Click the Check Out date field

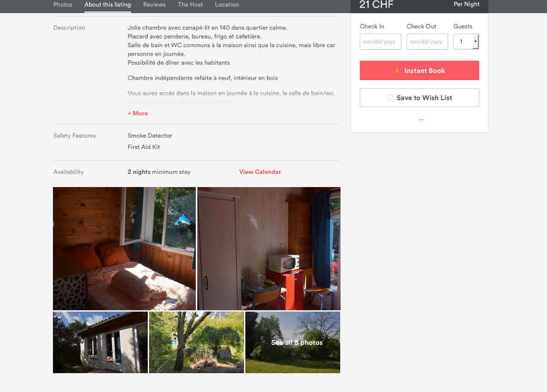(427, 42)
